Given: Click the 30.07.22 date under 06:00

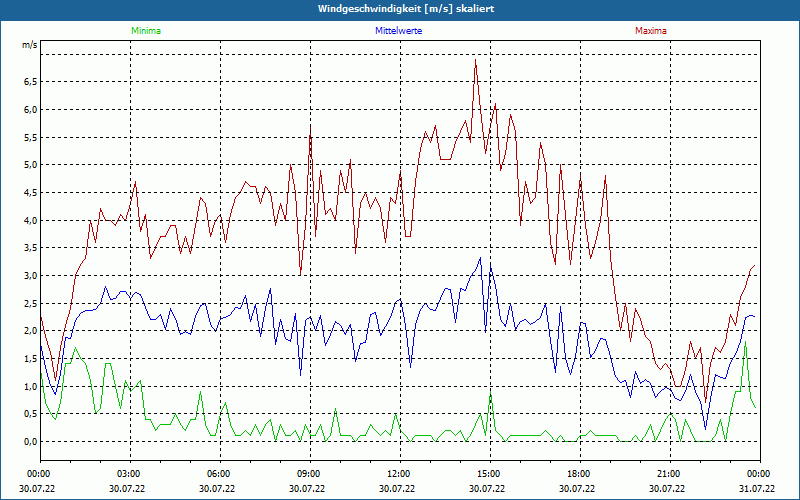Looking at the screenshot, I should (217, 488).
